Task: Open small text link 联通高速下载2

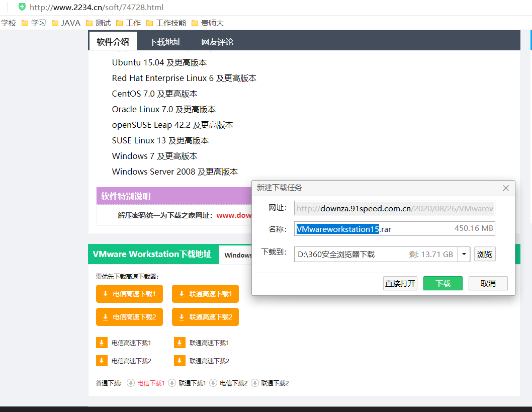Action: (209, 361)
